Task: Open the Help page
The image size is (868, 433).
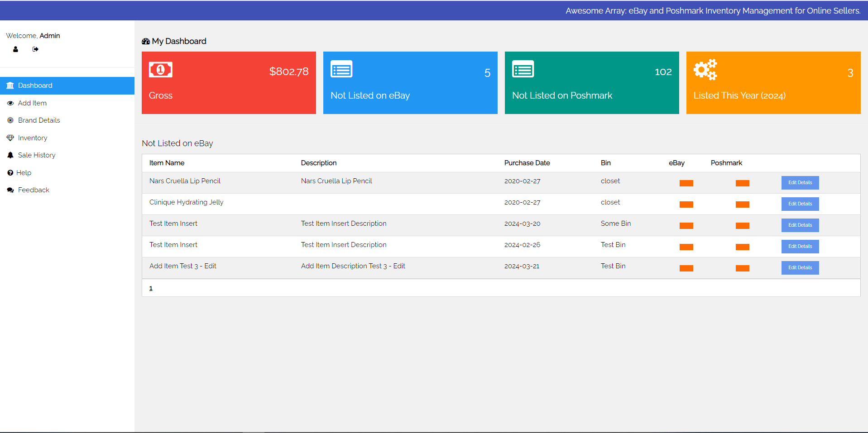Action: click(67, 173)
